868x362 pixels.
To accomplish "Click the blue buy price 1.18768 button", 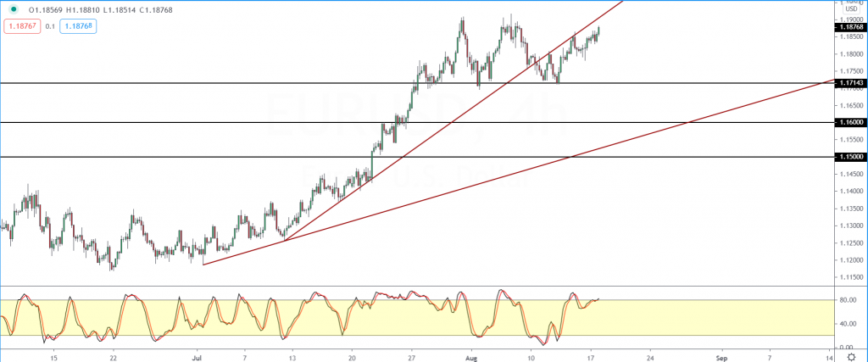I will click(x=78, y=26).
